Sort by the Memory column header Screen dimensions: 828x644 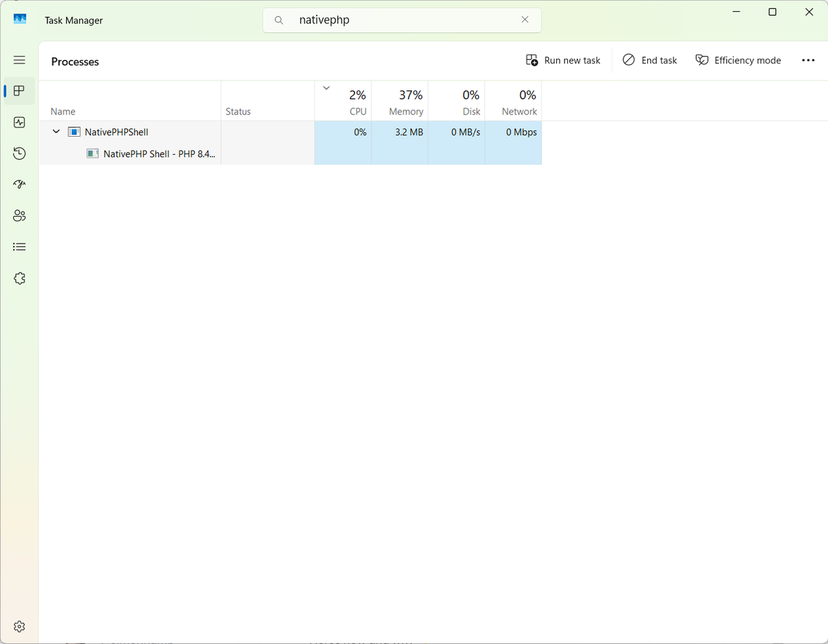[x=400, y=102]
